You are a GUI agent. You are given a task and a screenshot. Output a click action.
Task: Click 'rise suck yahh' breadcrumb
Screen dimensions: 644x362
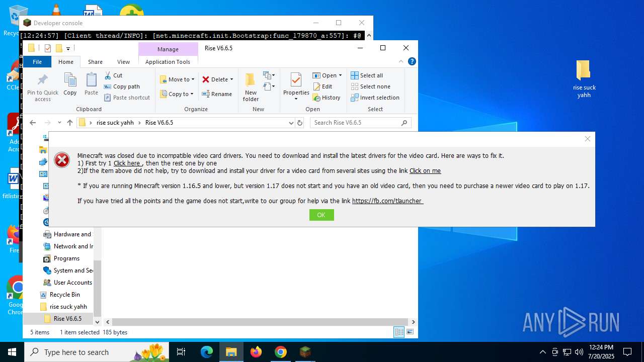(x=115, y=123)
